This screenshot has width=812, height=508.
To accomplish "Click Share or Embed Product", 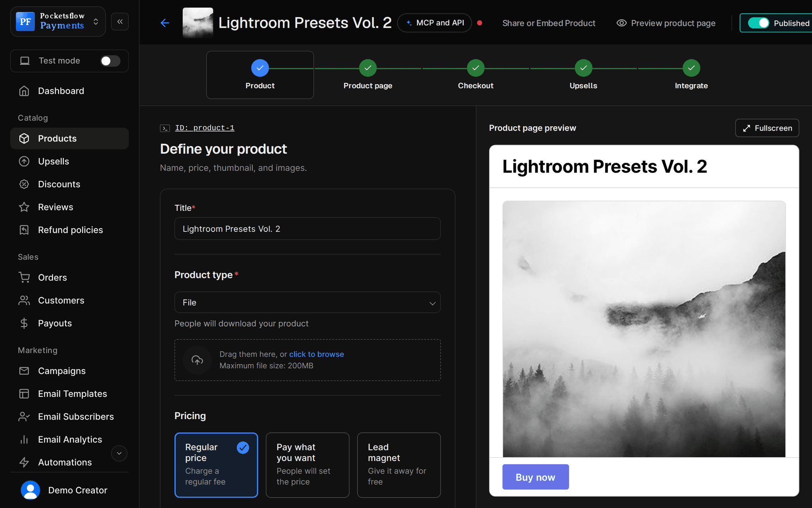I will 549,23.
